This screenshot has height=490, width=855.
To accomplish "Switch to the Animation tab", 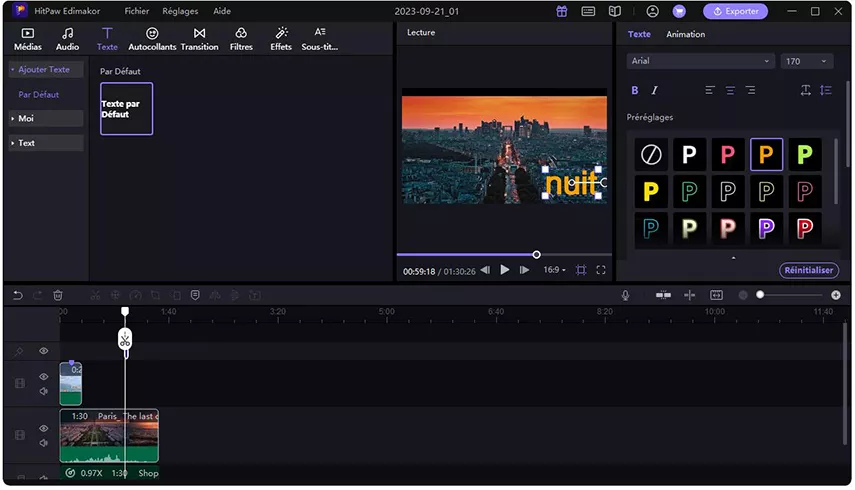I will tap(685, 34).
